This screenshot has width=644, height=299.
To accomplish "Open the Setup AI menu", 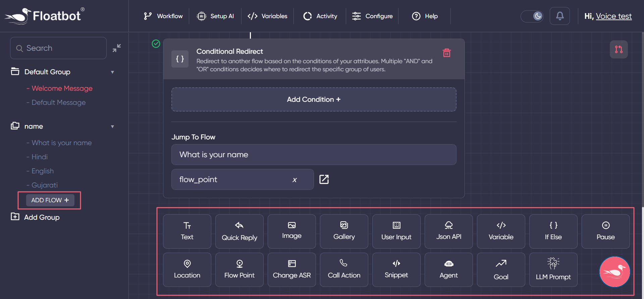I will click(x=215, y=16).
